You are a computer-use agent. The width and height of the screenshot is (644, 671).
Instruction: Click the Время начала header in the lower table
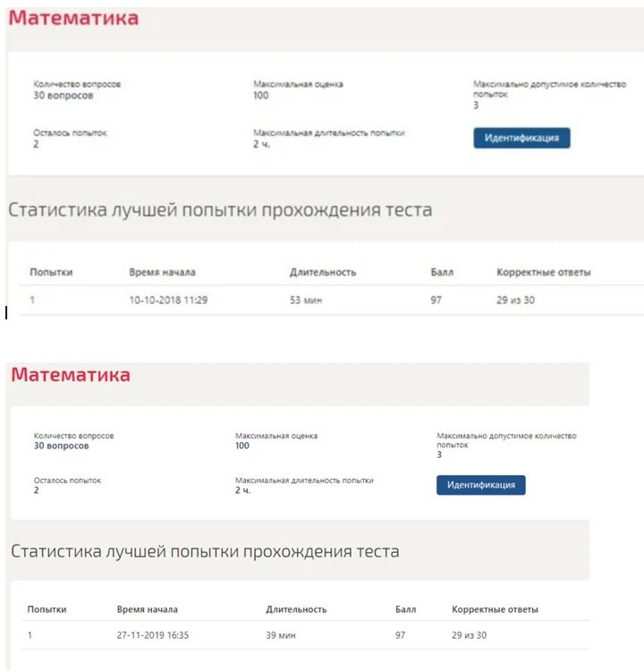(x=148, y=609)
